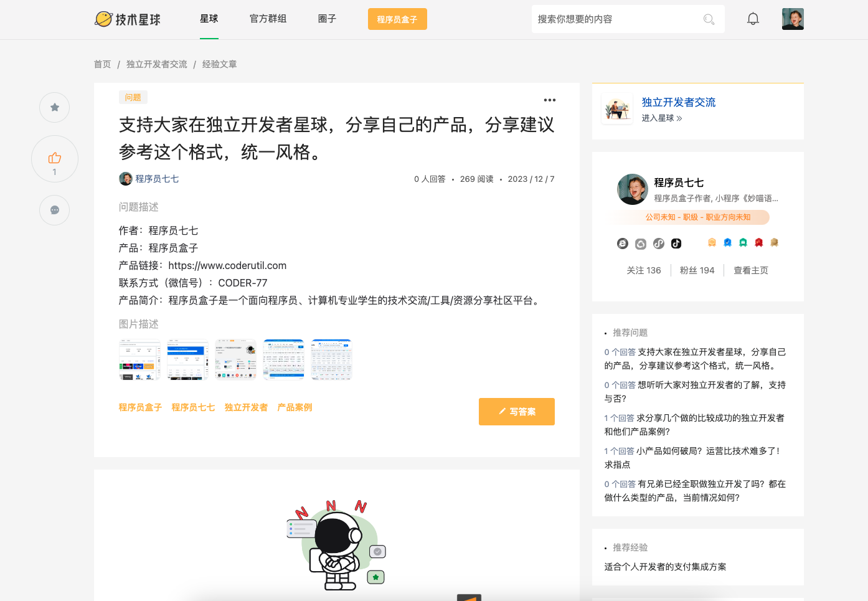Open the fourth image thumbnail

283,359
